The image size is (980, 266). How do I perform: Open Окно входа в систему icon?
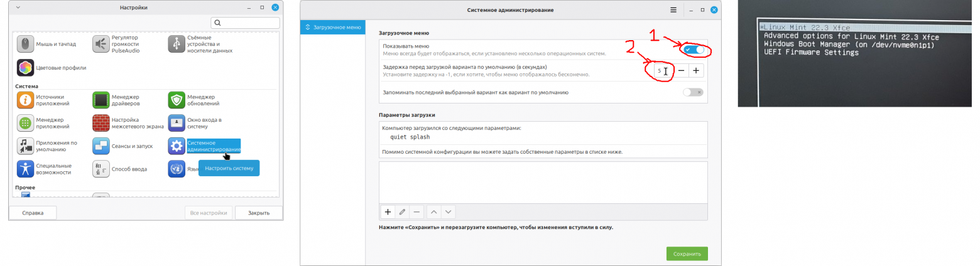176,122
